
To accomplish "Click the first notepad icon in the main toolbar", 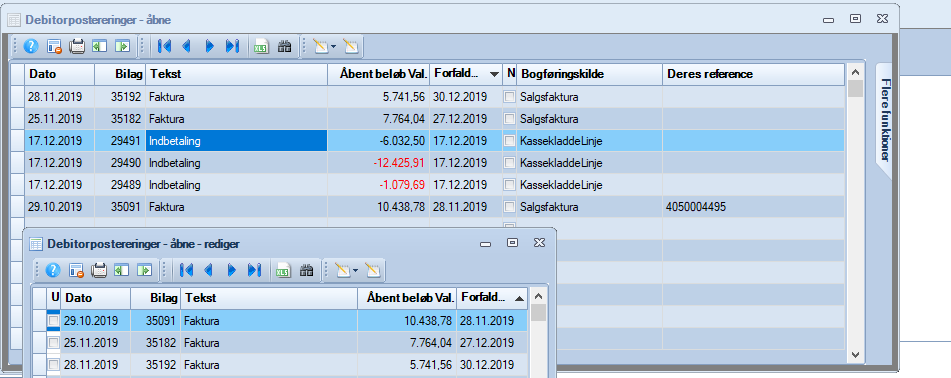I will [320, 46].
